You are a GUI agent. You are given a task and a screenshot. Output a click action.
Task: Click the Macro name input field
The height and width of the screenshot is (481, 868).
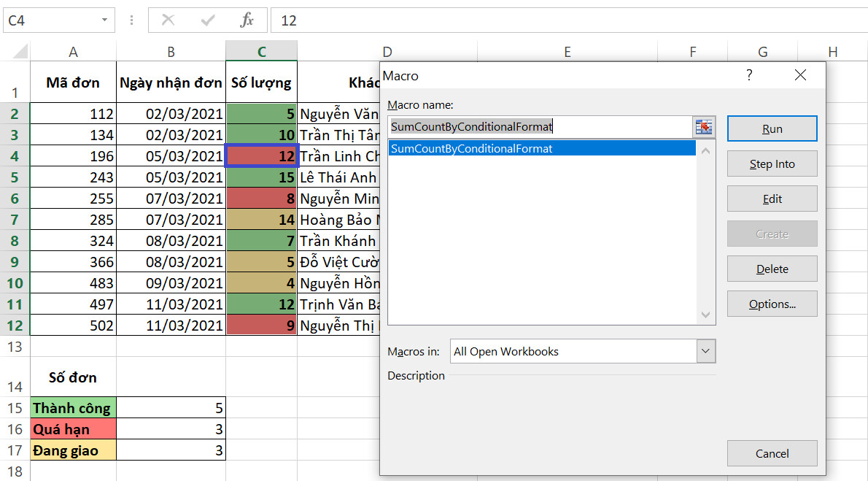click(540, 127)
